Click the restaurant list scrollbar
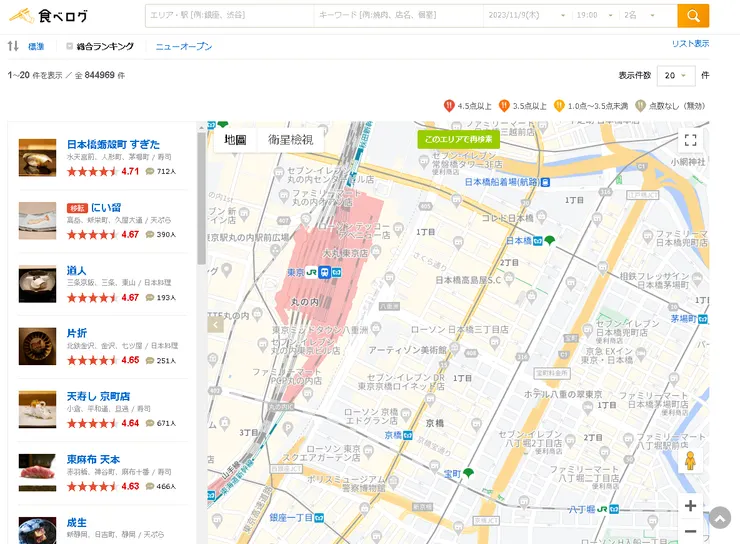This screenshot has width=740, height=544. [x=202, y=198]
